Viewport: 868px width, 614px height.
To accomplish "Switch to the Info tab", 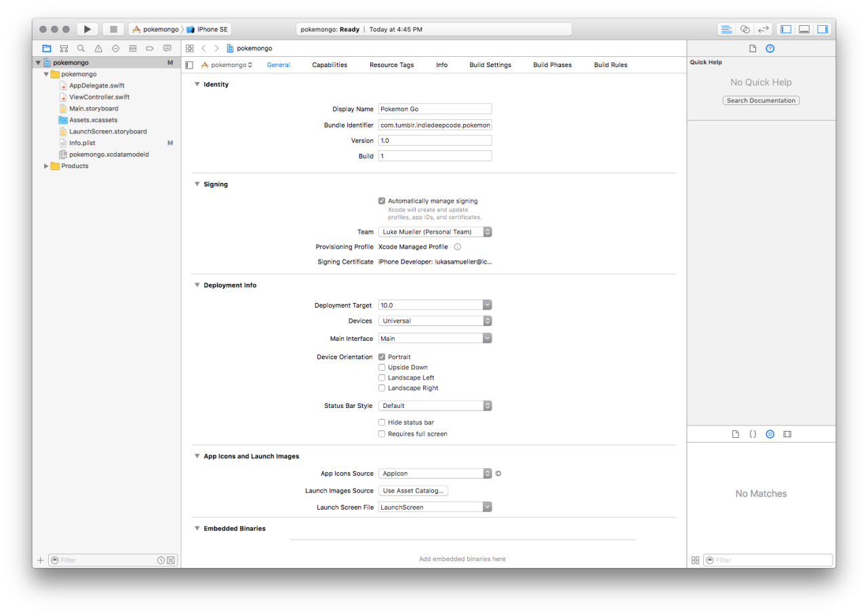I will pos(441,65).
